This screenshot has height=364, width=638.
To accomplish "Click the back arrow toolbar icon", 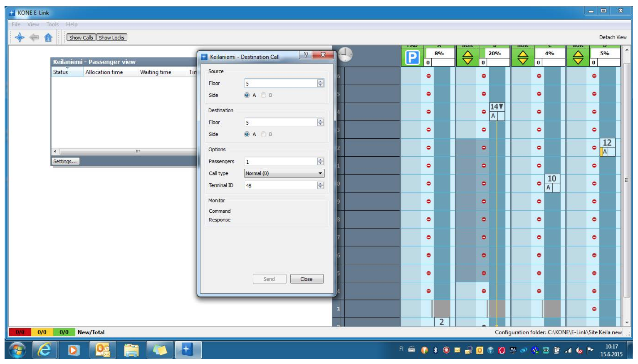I will pos(34,37).
